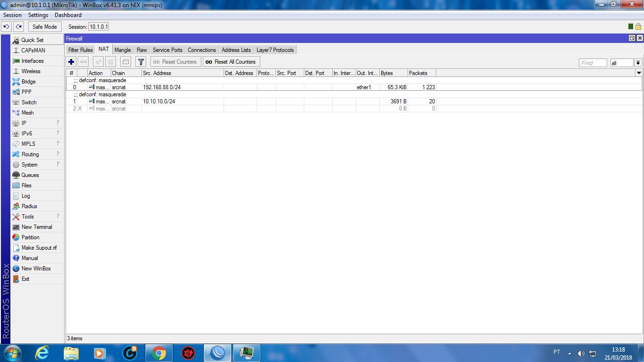
Task: Open the Manual from the sidebar
Action: pyautogui.click(x=37, y=258)
